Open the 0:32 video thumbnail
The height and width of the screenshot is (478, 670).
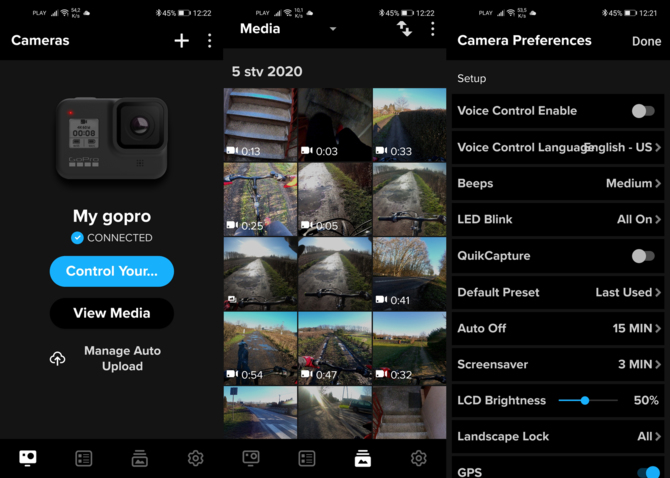[409, 348]
